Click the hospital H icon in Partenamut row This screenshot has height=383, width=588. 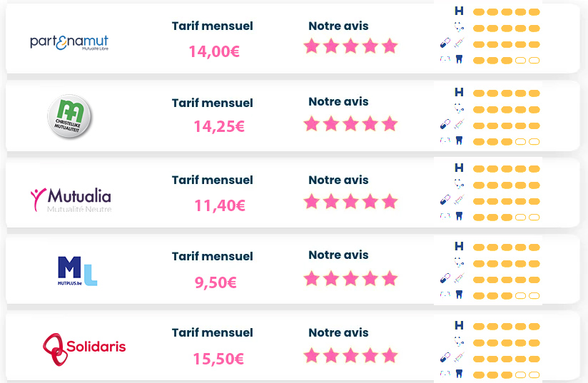[459, 11]
